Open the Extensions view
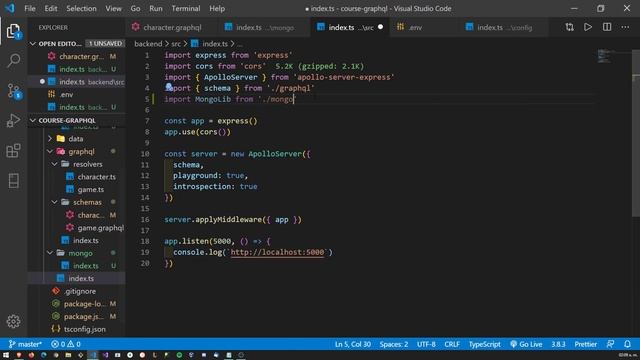 pos(13,150)
